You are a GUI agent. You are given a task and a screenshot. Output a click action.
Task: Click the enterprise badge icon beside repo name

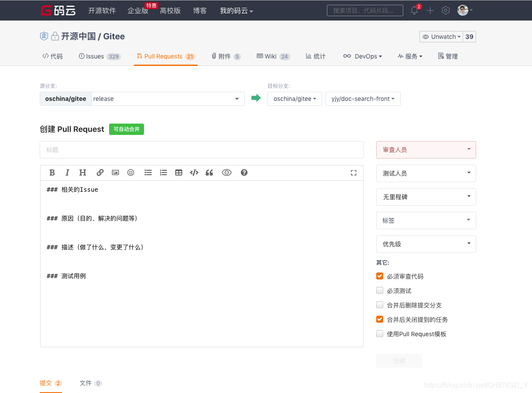[44, 36]
